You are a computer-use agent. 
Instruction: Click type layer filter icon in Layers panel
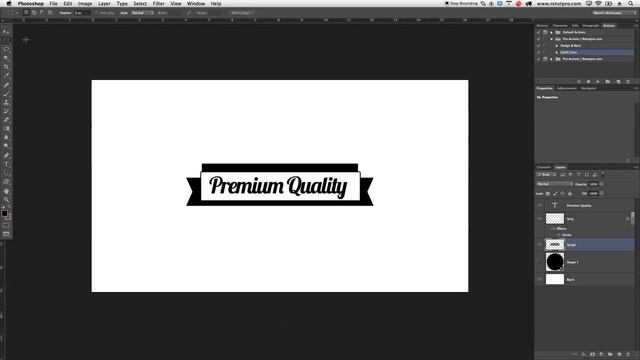pos(578,175)
